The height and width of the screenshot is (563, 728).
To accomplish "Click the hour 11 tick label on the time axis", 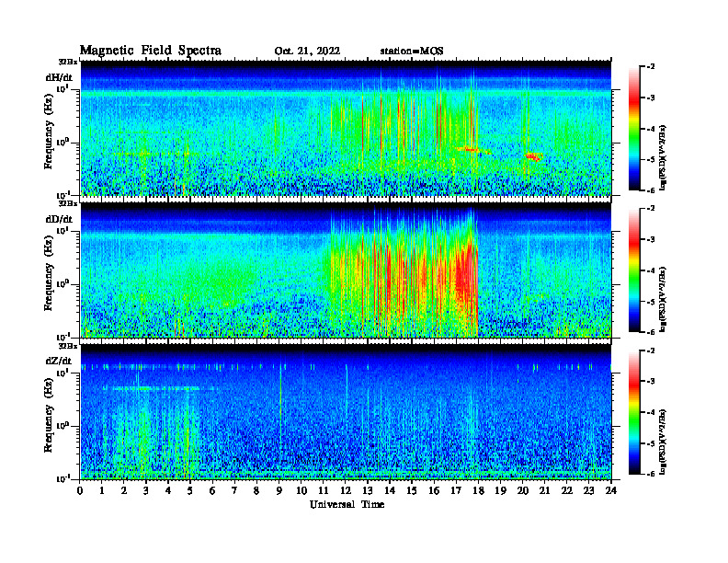I will point(324,491).
